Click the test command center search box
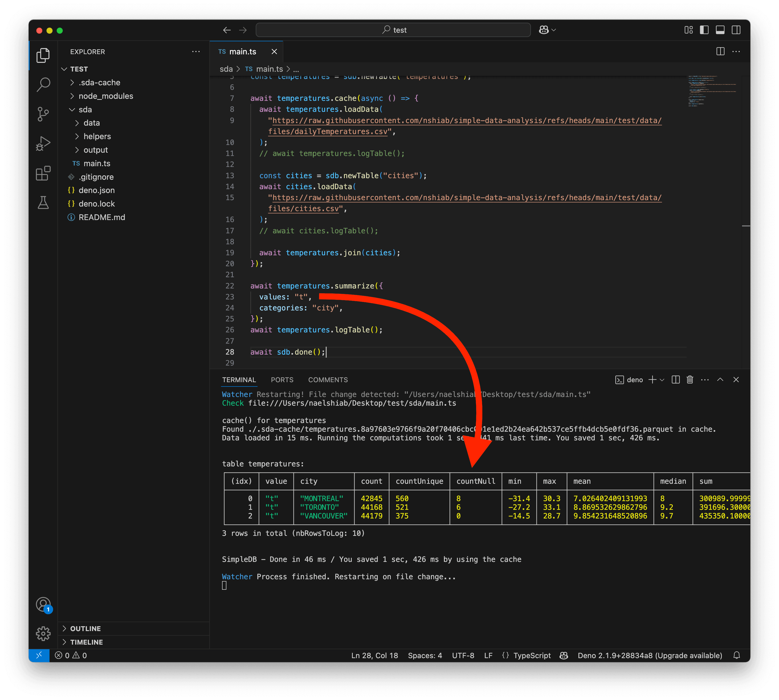Screen dimensions: 779x700 coord(393,30)
